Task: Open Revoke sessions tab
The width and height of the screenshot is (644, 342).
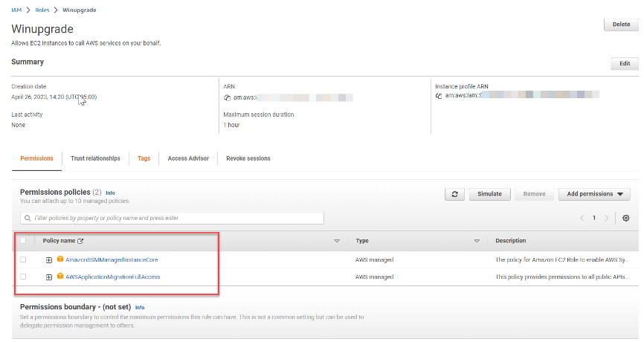Action: [248, 158]
